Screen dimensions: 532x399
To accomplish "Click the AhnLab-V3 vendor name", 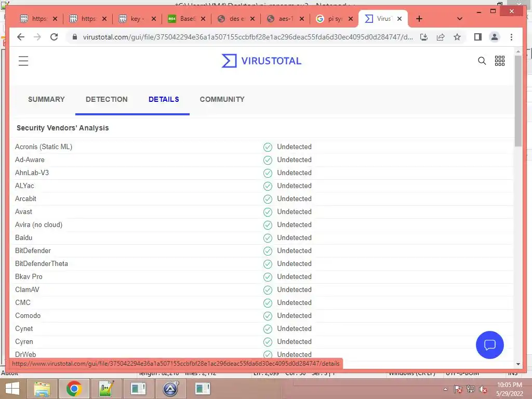I will pyautogui.click(x=32, y=172).
